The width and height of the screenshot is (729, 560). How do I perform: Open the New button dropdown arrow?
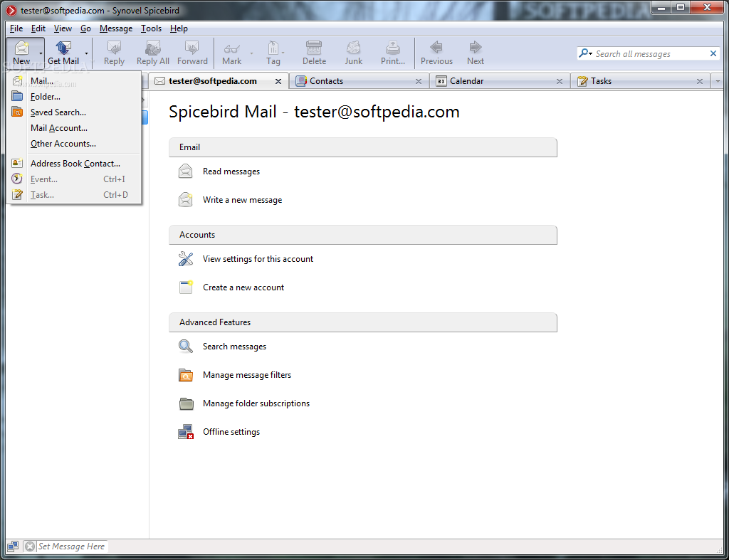click(41, 53)
